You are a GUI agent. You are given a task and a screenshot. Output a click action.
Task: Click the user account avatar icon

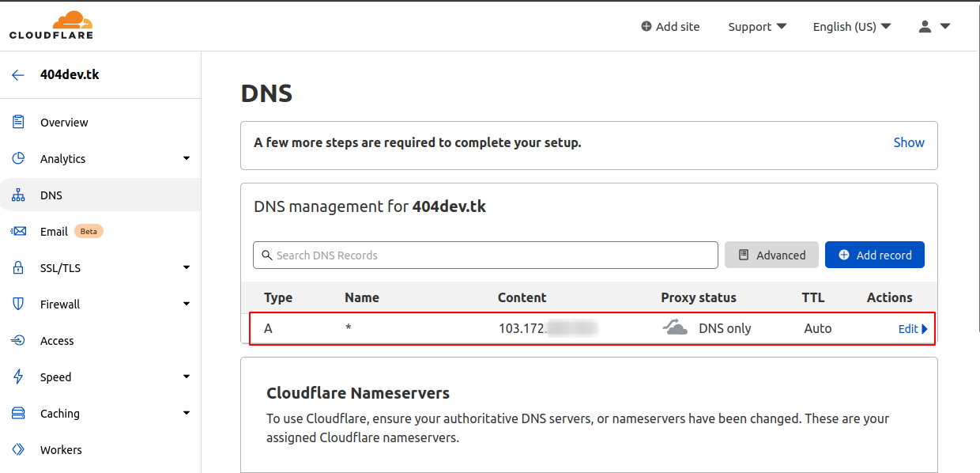coord(925,26)
